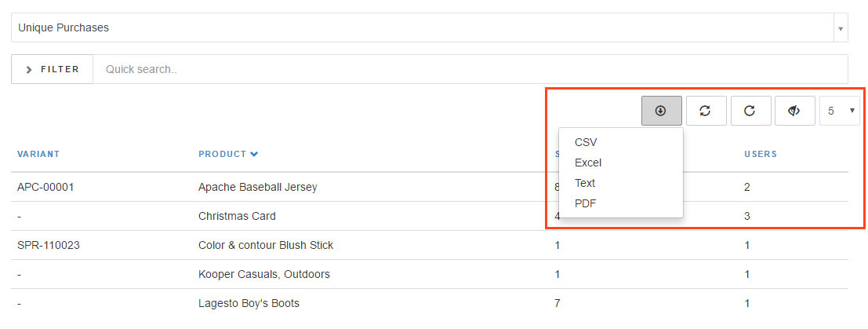This screenshot has height=329, width=868.
Task: Expand the Unique Purchases dropdown arrow
Action: [841, 27]
